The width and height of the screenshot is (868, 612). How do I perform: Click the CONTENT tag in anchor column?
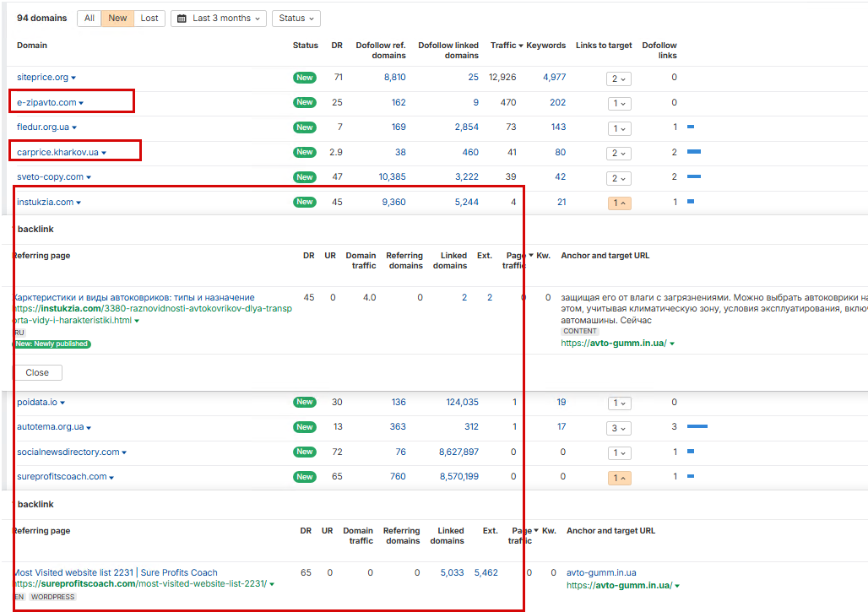pos(579,332)
